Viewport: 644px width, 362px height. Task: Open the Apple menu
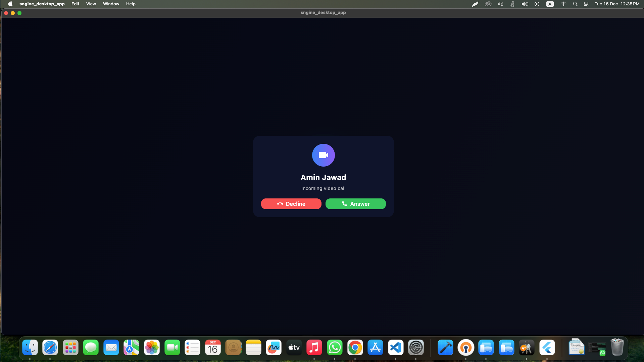(10, 4)
